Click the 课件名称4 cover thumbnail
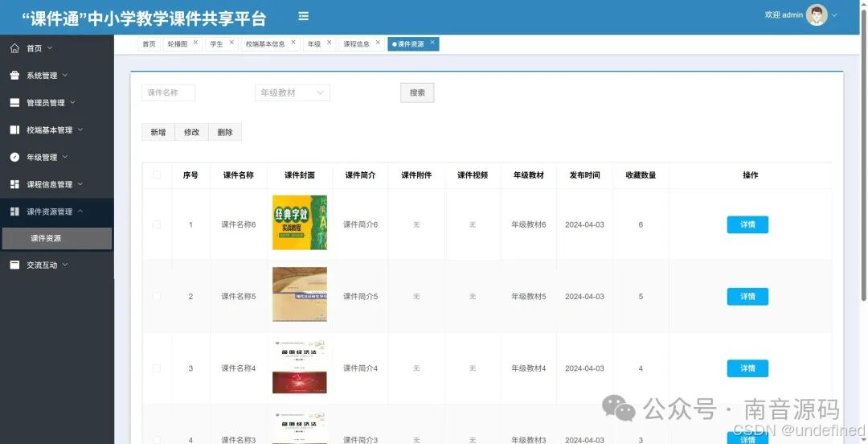Viewport: 868px width, 444px height. click(300, 367)
